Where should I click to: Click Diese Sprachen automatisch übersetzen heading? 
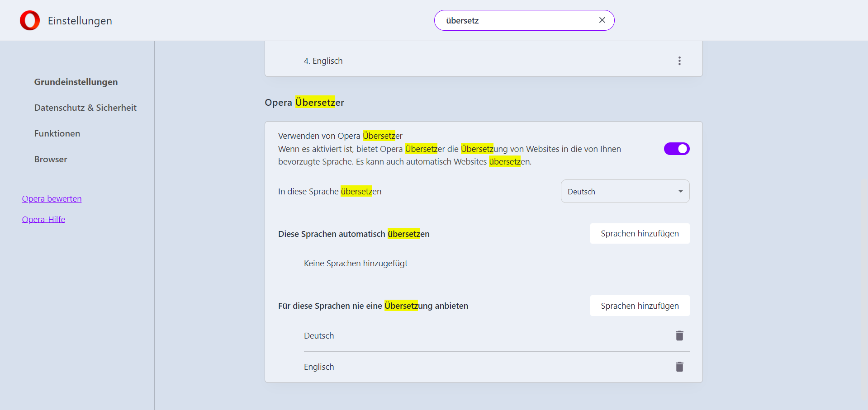pyautogui.click(x=354, y=234)
